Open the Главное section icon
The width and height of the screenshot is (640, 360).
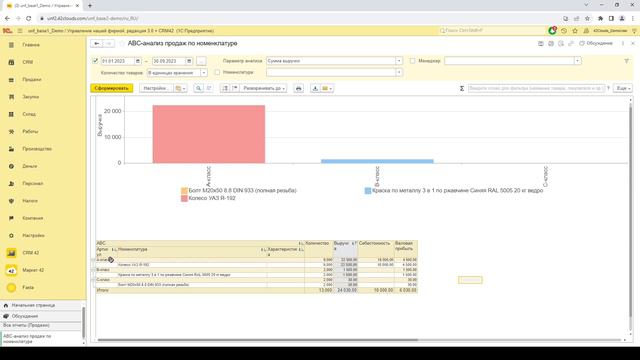11,45
